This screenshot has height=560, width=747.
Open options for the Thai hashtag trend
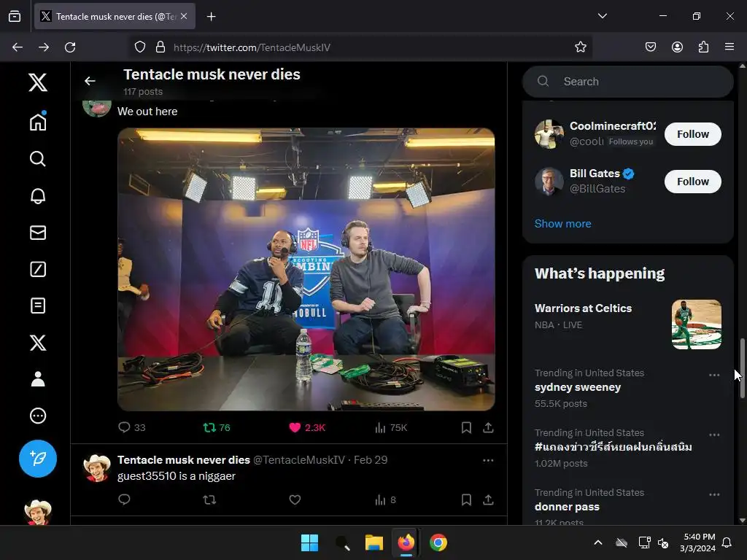tap(714, 435)
